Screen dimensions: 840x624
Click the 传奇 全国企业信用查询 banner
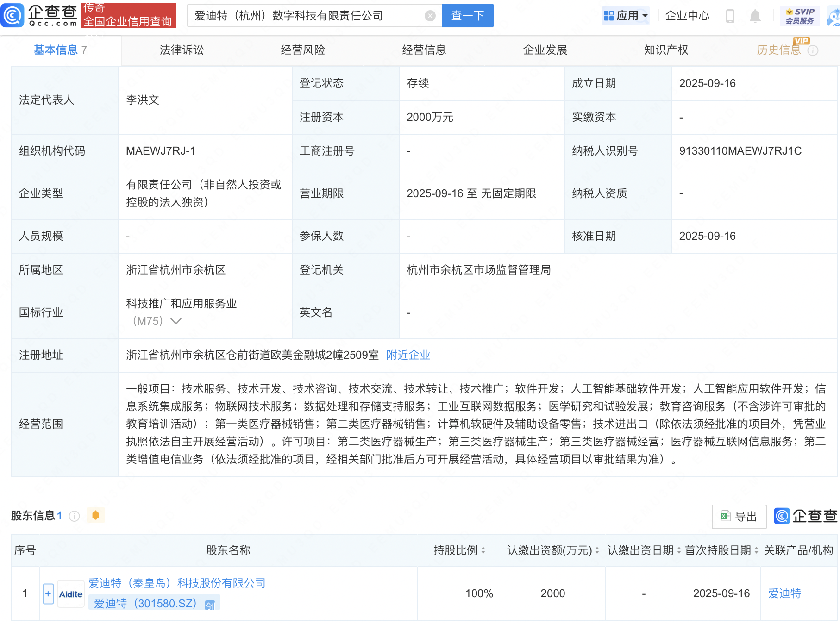[128, 15]
